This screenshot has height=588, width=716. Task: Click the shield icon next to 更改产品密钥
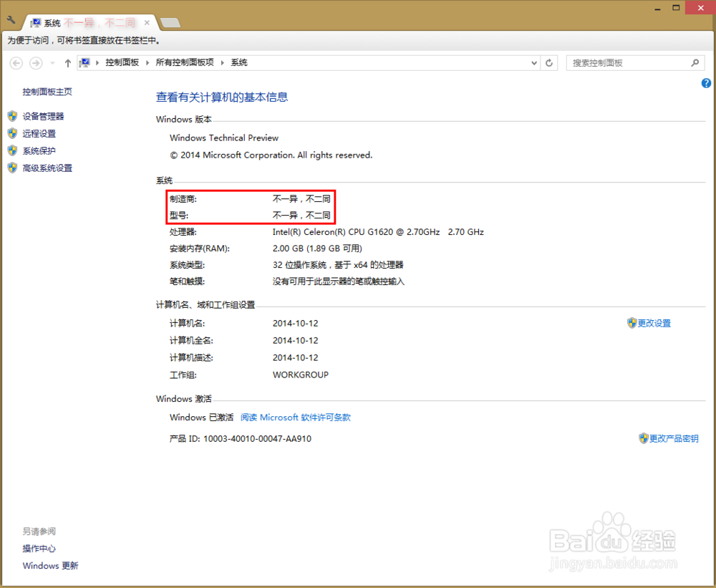point(644,438)
